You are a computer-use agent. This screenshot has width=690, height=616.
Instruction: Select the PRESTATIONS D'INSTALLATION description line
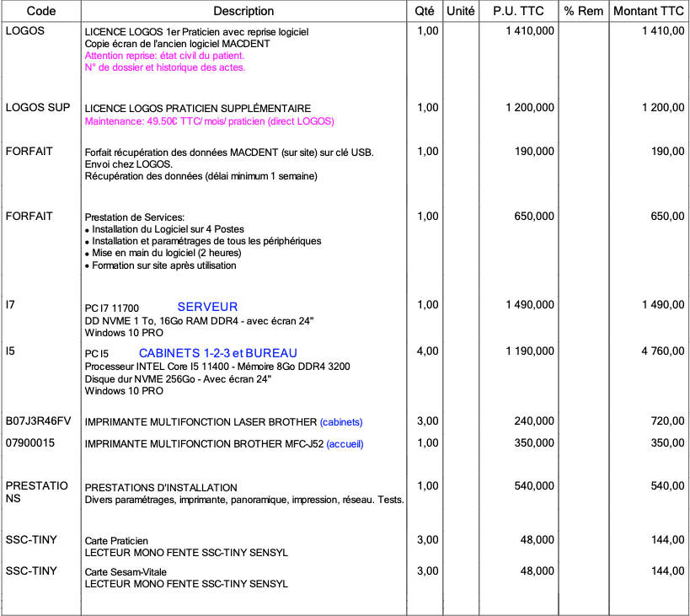pyautogui.click(x=161, y=488)
